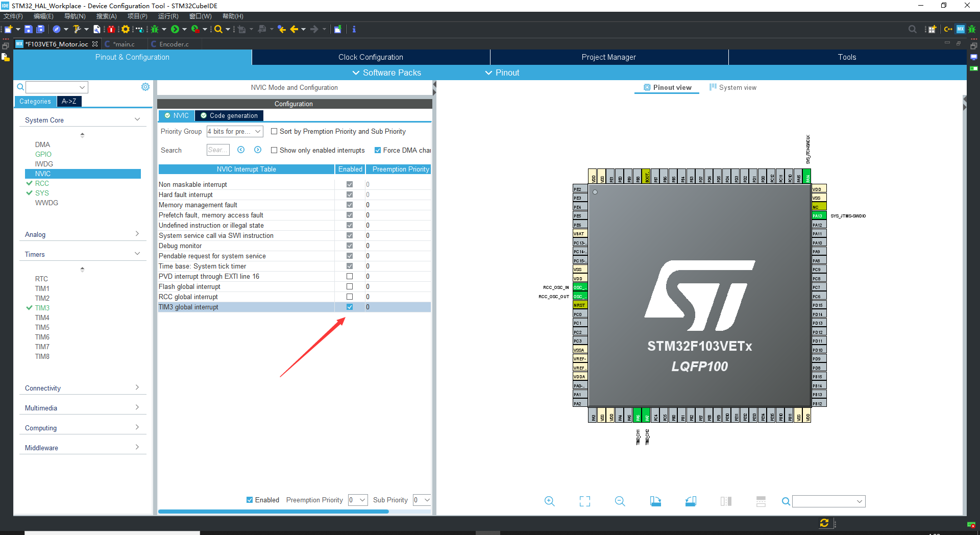Enable PVD interrupt through EXTI line 16
Image resolution: width=980 pixels, height=535 pixels.
click(x=350, y=276)
